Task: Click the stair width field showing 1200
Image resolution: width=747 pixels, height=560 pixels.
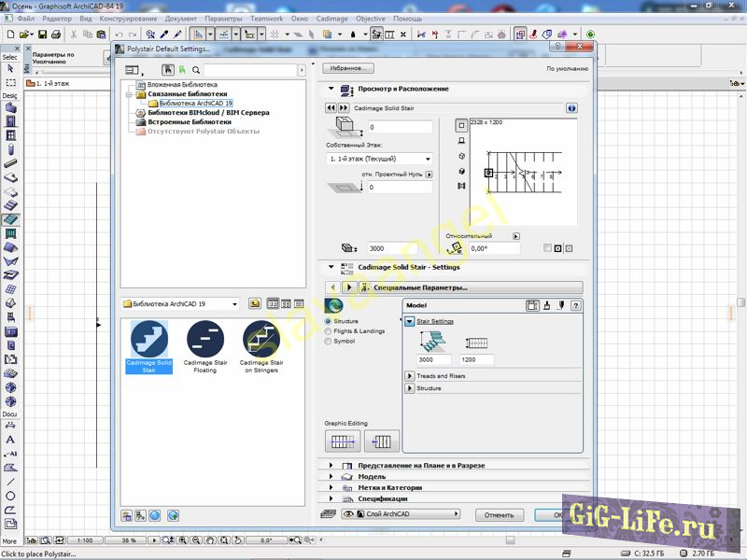Action: pos(477,359)
